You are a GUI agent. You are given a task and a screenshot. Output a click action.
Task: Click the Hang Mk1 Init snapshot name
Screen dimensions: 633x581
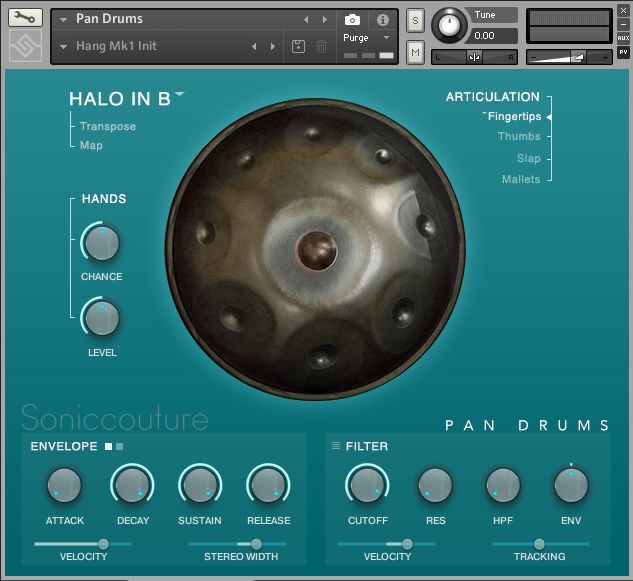pos(116,46)
